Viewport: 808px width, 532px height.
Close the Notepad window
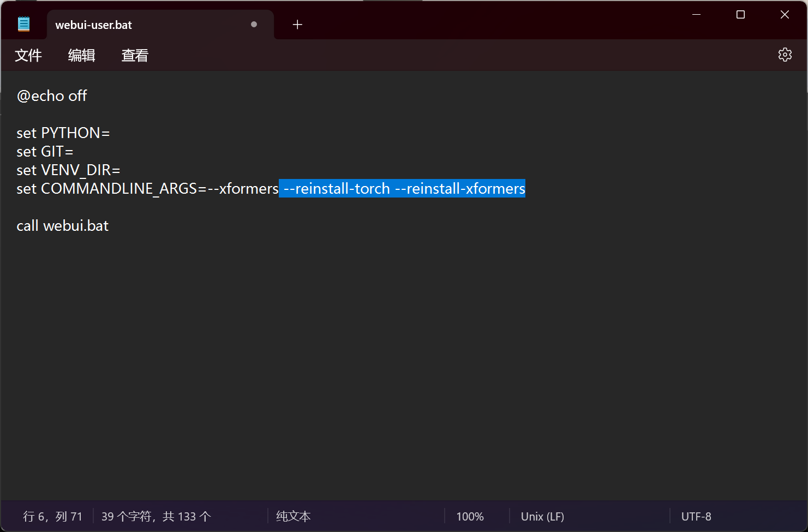(785, 15)
